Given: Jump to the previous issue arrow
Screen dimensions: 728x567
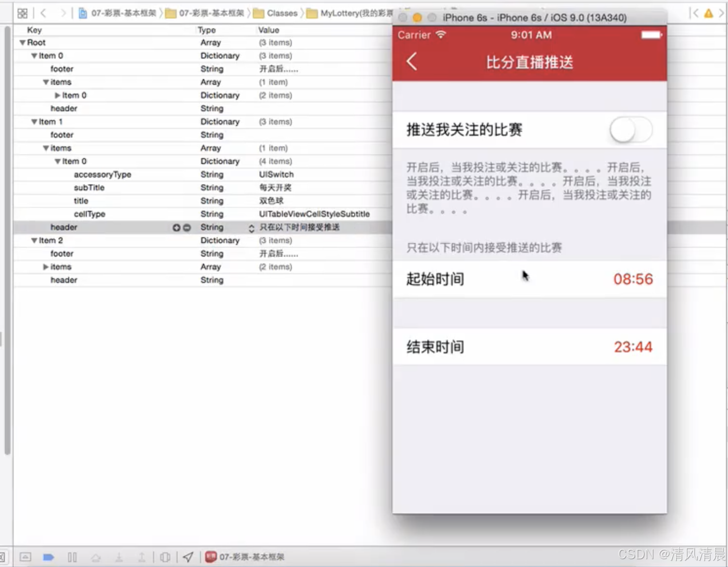Looking at the screenshot, I should point(695,13).
